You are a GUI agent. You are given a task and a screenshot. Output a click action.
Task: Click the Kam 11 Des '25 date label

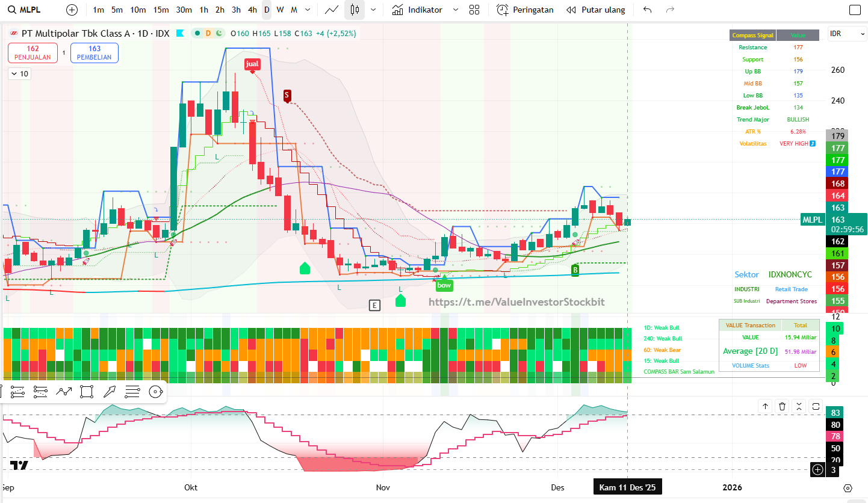coord(627,487)
